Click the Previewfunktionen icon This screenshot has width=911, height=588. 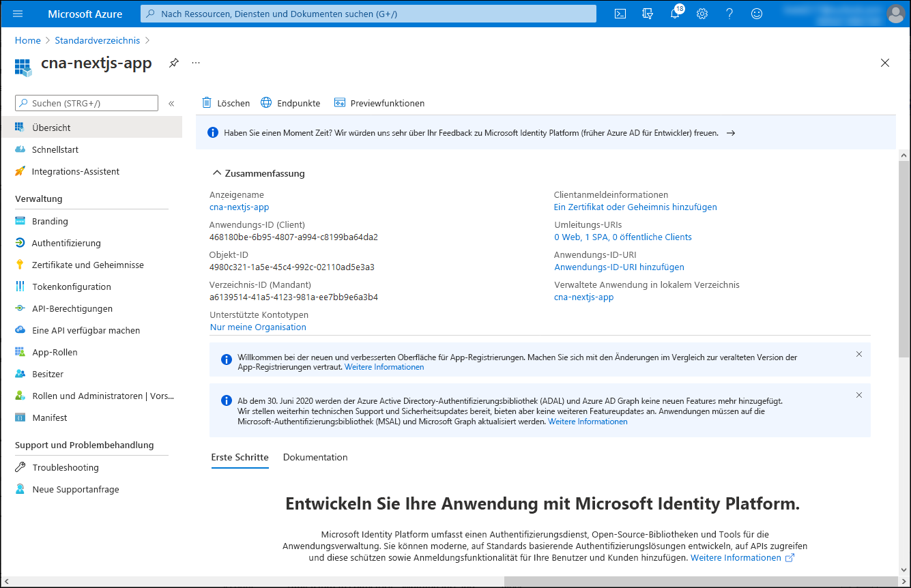[x=339, y=103]
